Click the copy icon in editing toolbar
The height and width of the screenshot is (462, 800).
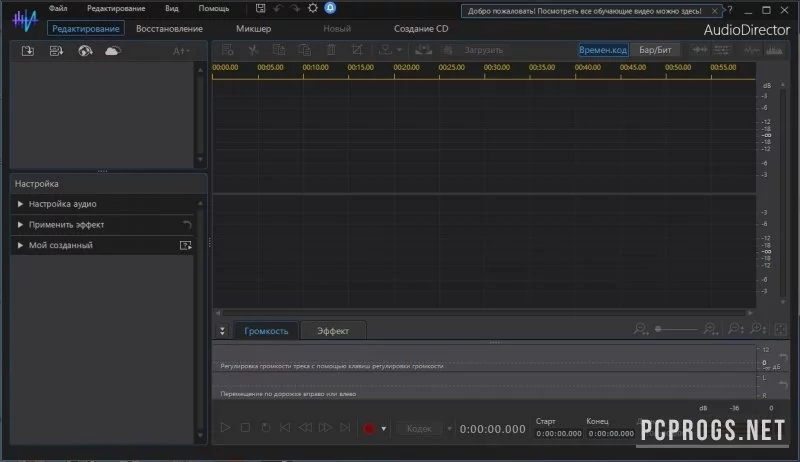(x=279, y=50)
